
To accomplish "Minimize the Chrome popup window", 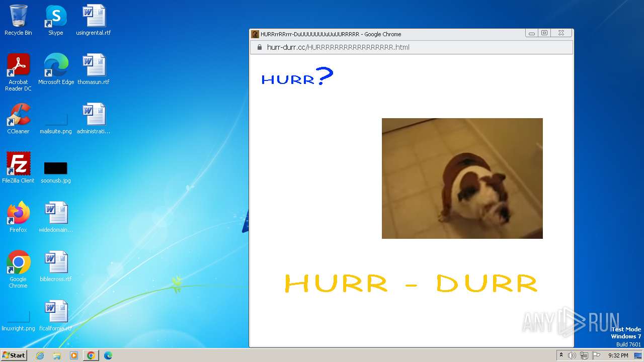I will pyautogui.click(x=531, y=33).
